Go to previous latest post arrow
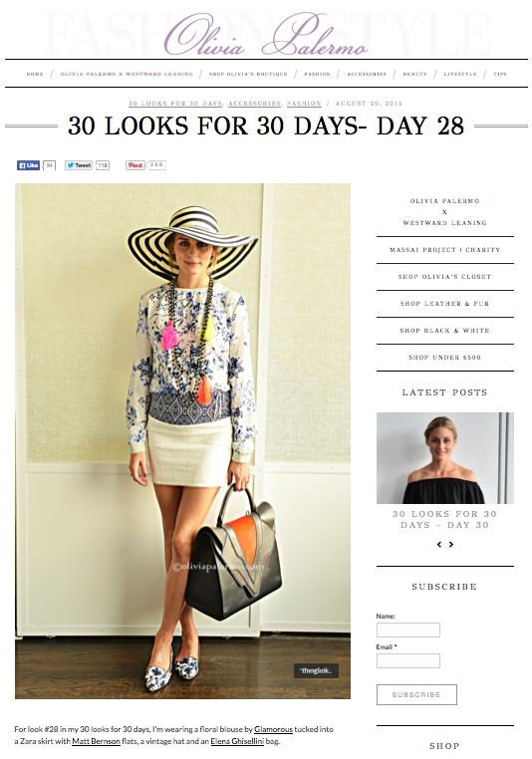This screenshot has height=759, width=532. pyautogui.click(x=439, y=544)
